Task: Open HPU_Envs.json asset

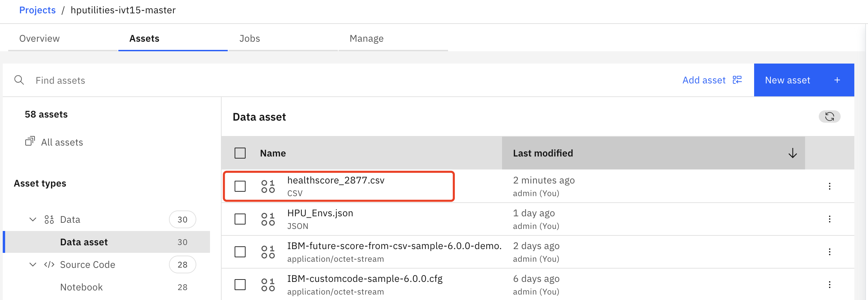Action: [320, 213]
